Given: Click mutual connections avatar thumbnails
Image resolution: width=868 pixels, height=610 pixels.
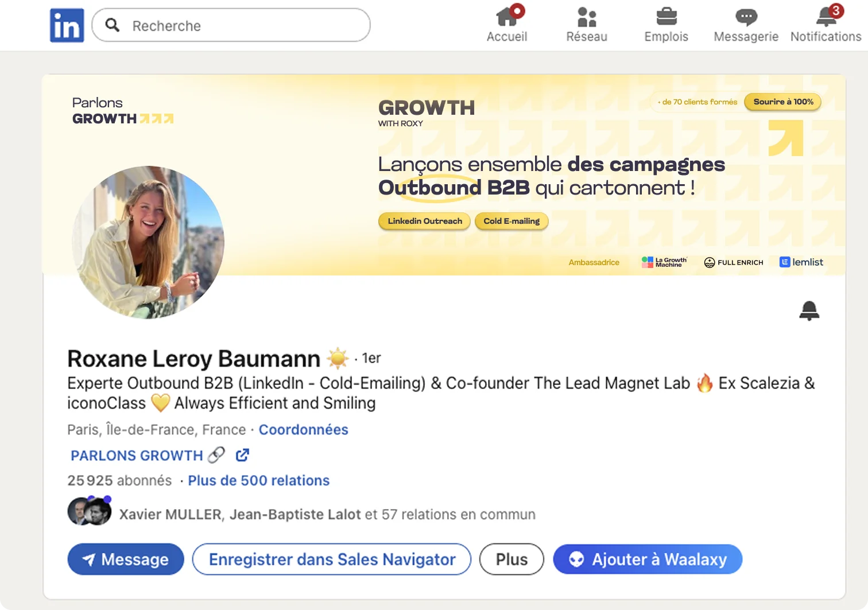Looking at the screenshot, I should (x=90, y=511).
